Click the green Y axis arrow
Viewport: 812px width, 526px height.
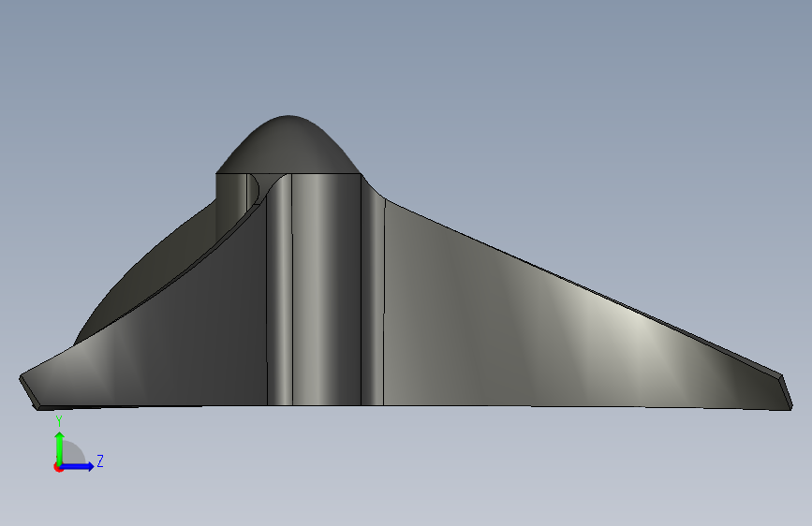pos(60,447)
